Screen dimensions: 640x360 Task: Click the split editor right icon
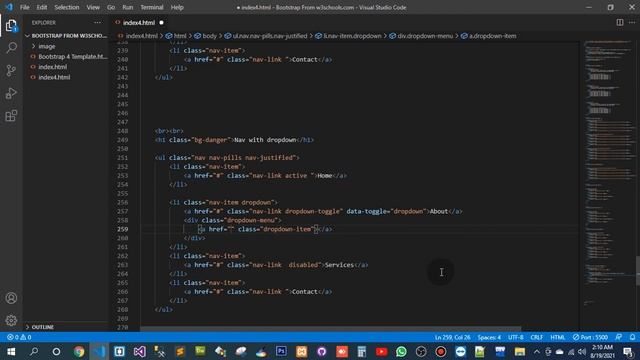point(620,22)
